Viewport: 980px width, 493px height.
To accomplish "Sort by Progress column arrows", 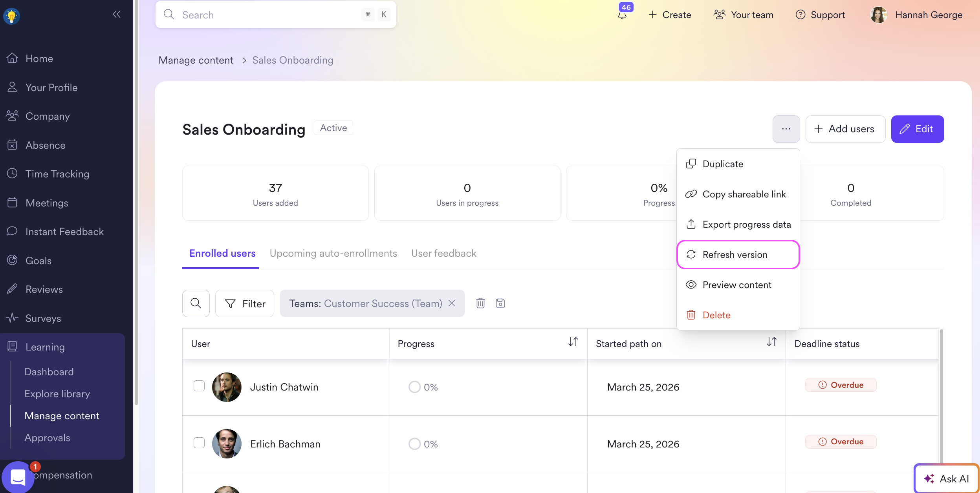I will click(573, 342).
